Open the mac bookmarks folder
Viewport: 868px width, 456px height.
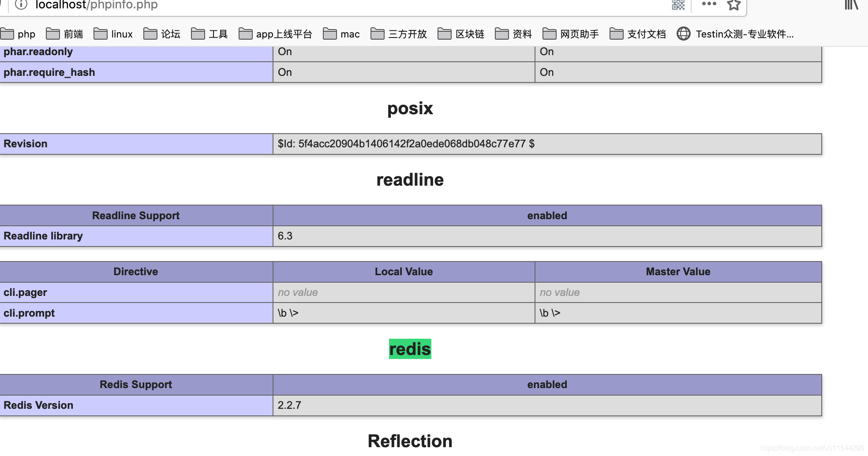point(341,34)
